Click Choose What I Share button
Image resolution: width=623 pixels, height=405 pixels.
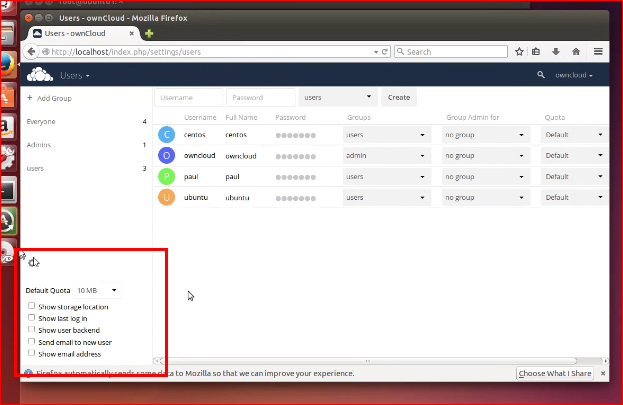[555, 374]
